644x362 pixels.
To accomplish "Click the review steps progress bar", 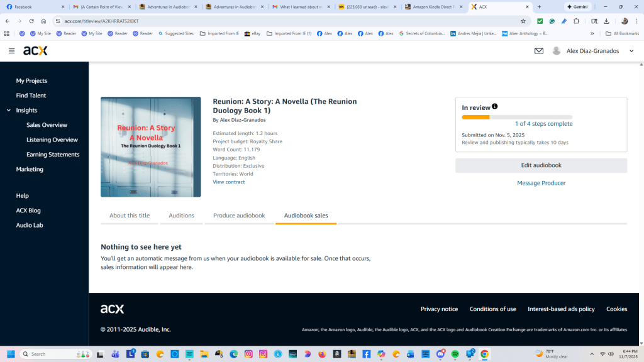I will click(x=517, y=117).
